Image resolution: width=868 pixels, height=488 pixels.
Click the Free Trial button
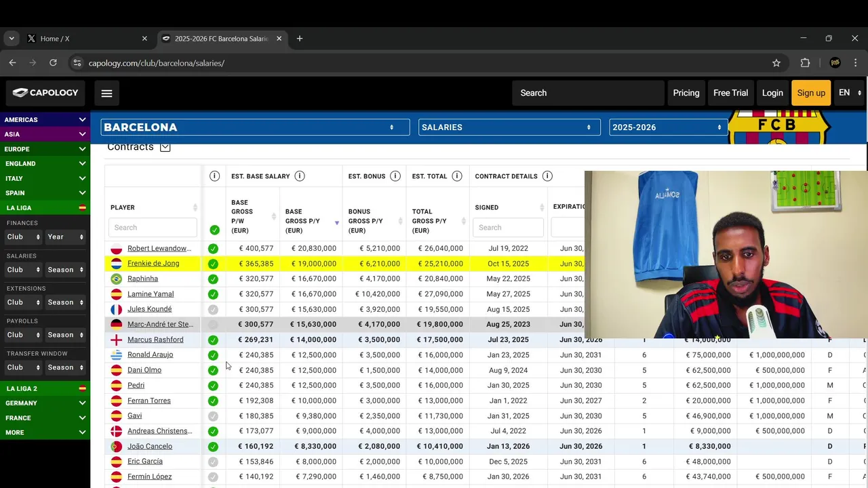tap(730, 93)
